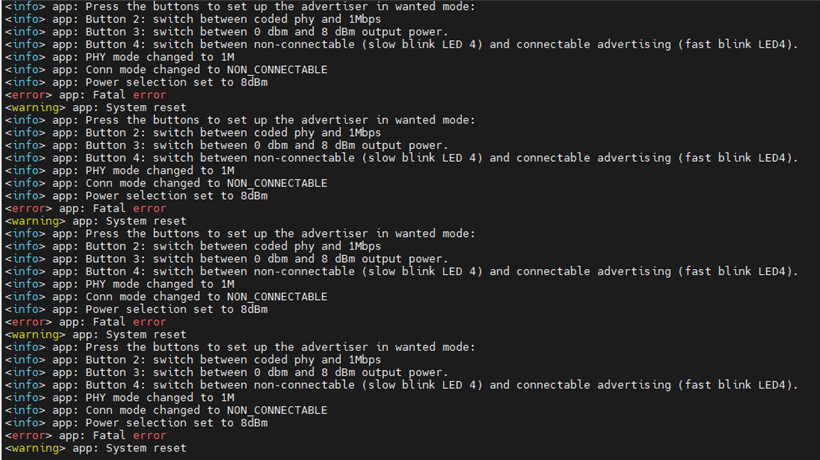Click the last 'Conn mode changed to NON_CONNECTABLE' line
This screenshot has height=460, width=820.
(166, 410)
